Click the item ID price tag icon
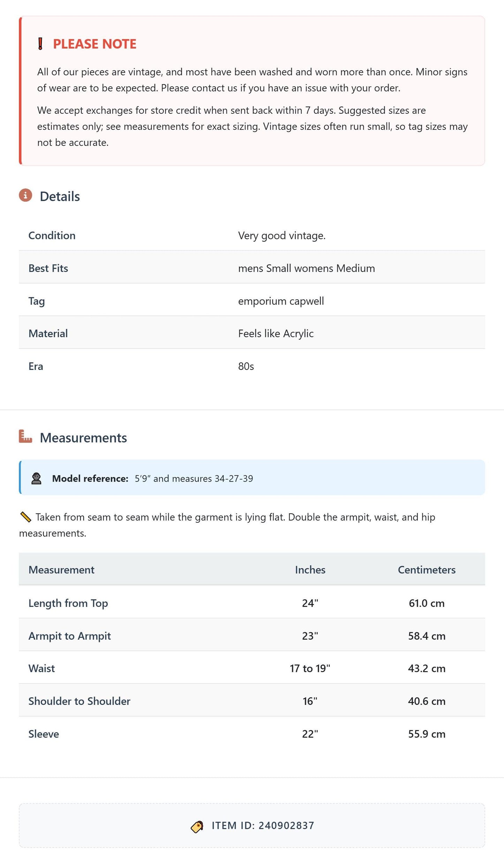Viewport: 504px width, 864px height. pyautogui.click(x=197, y=827)
